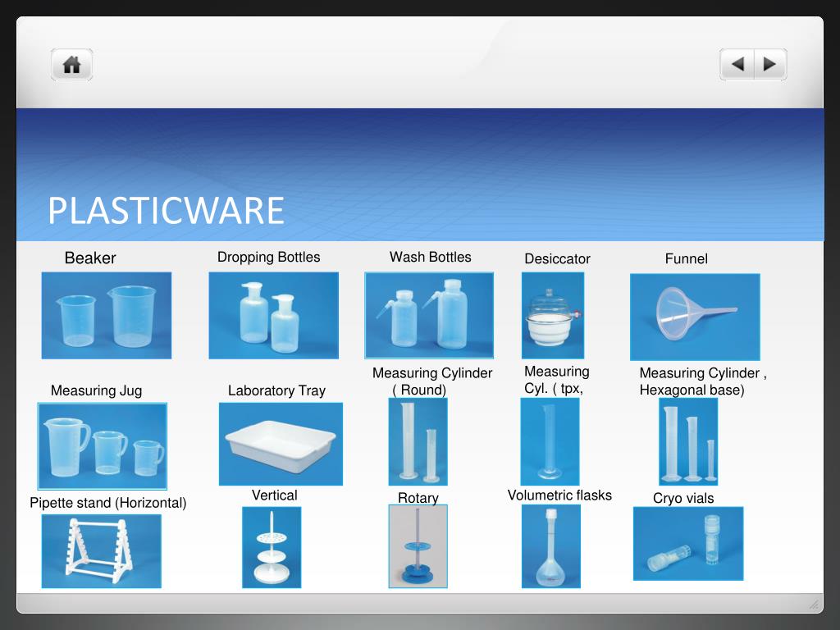This screenshot has width=840, height=630.
Task: Click the window resize grip corner
Action: coord(815,605)
